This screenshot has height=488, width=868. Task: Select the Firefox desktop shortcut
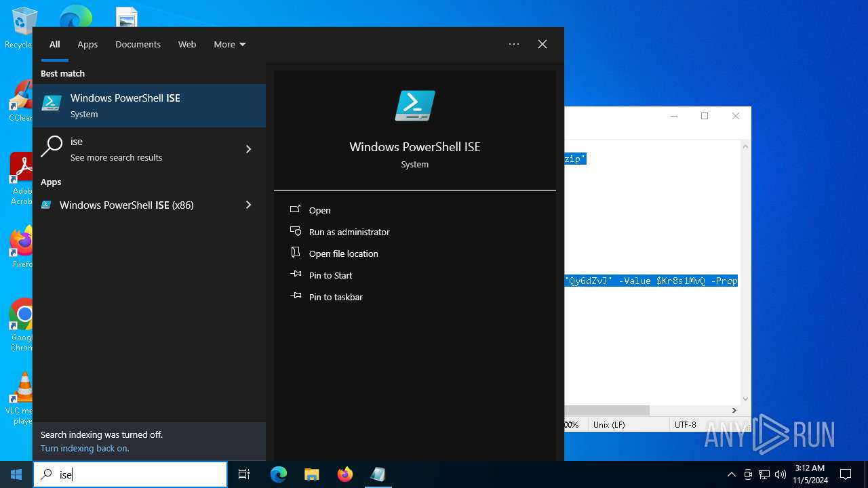point(22,247)
